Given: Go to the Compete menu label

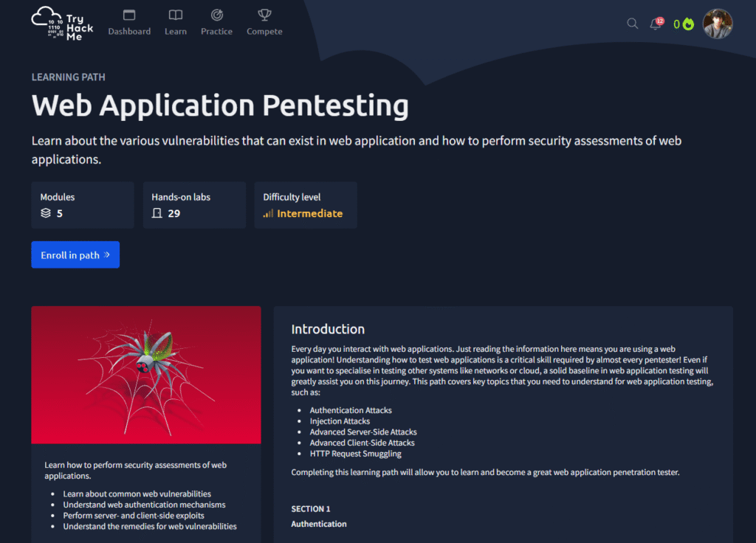Looking at the screenshot, I should click(264, 32).
